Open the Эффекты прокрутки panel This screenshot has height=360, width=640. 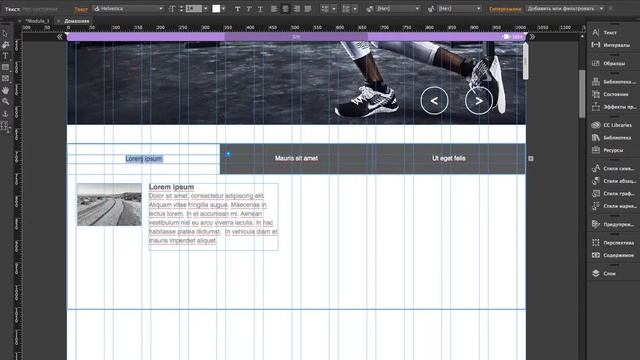[613, 107]
